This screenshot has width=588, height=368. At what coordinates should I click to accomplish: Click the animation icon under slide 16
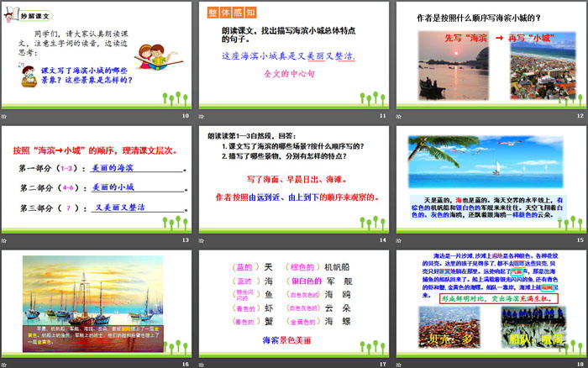click(4, 363)
